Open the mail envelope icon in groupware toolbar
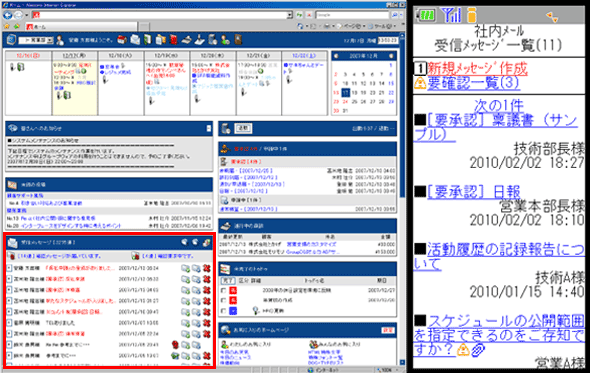This screenshot has height=373, width=590. point(135,39)
